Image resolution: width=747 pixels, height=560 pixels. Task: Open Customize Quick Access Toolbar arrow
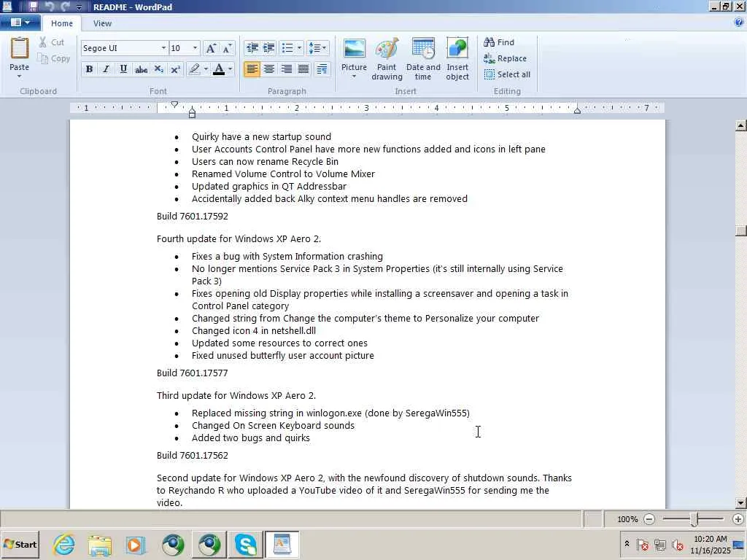tap(79, 7)
